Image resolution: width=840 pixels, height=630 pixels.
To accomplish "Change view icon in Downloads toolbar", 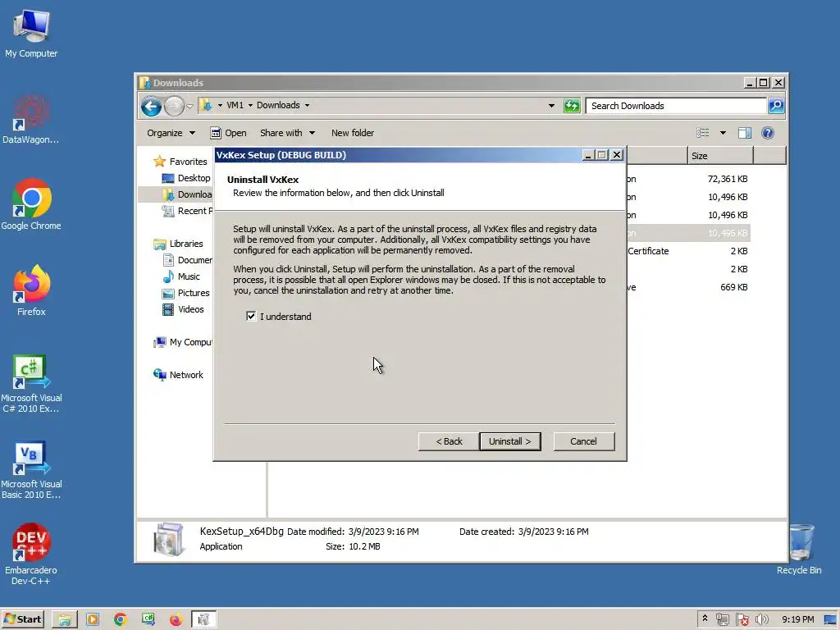I will (x=702, y=133).
